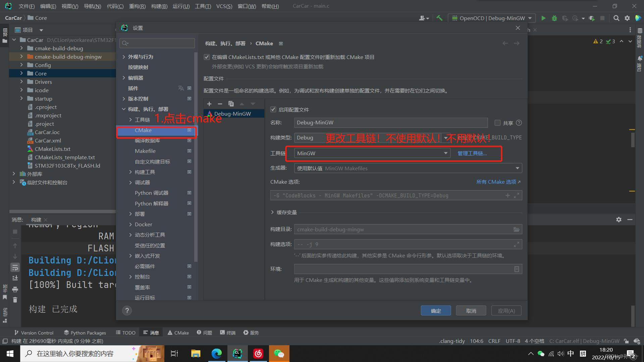Screen dimensions: 644x362
Task: Browse 构建目录 with the folder icon
Action: [x=516, y=229]
